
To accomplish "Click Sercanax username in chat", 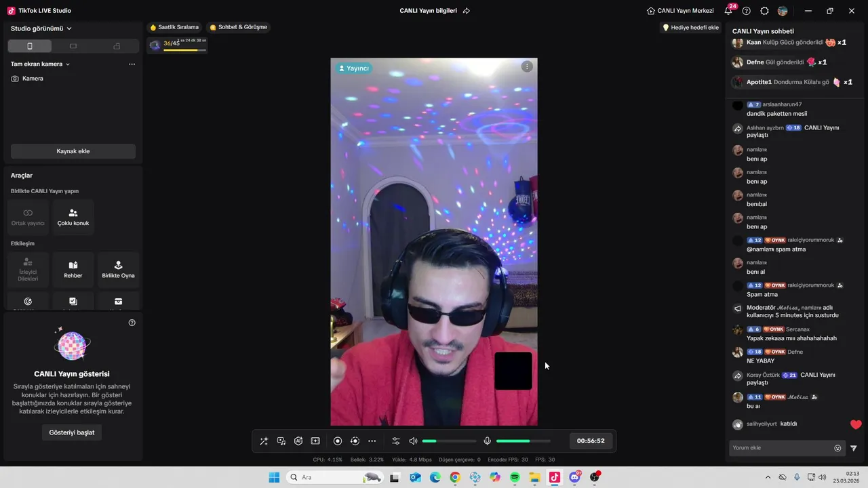I will 797,329.
